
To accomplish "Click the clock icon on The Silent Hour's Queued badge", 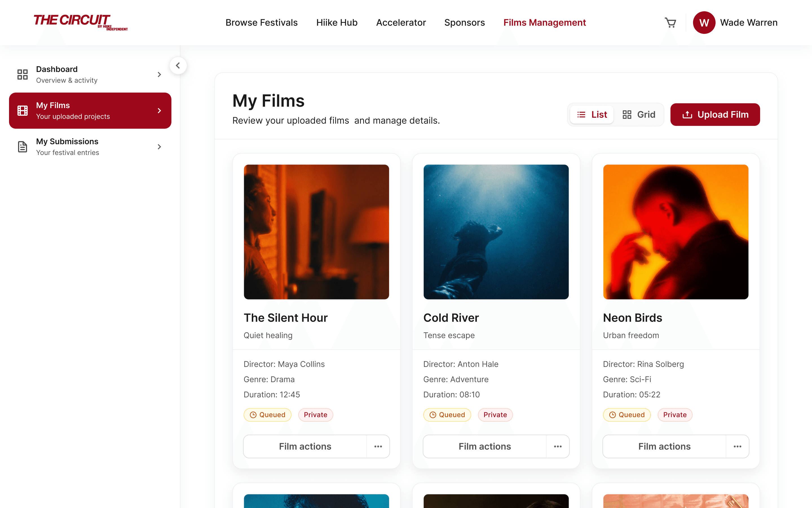I will click(253, 415).
